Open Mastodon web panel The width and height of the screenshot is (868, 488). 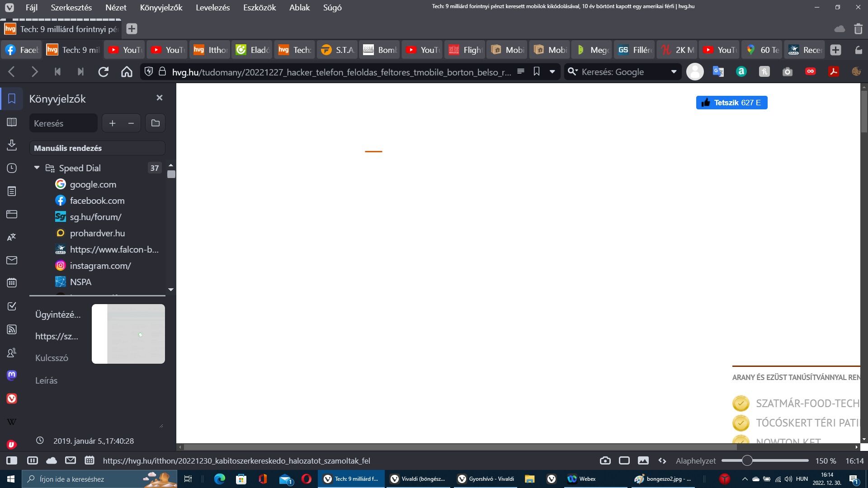12,375
